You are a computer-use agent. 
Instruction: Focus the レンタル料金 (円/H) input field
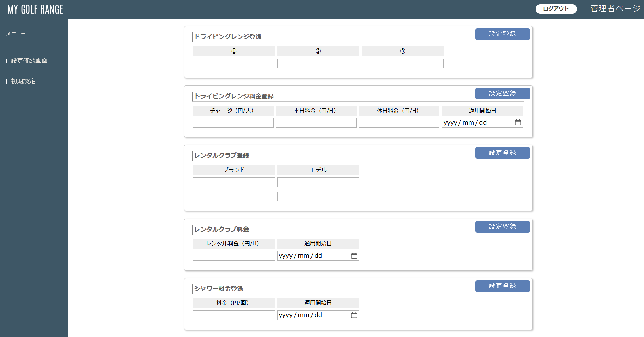(x=234, y=256)
